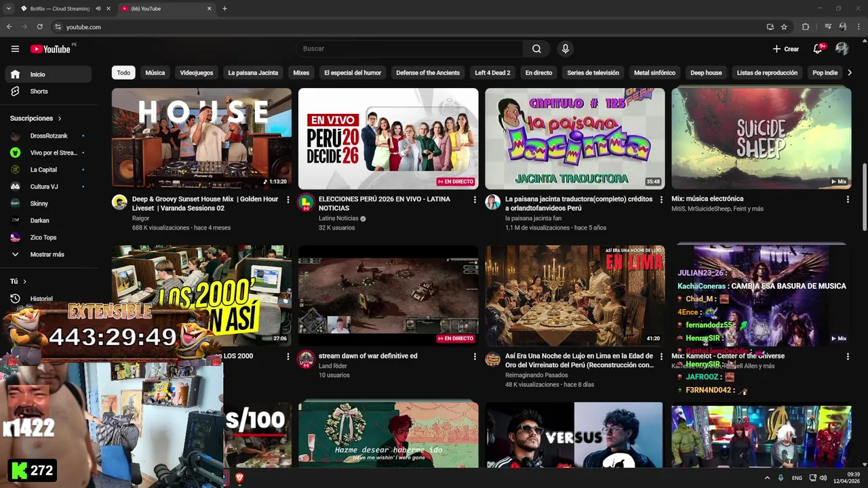This screenshot has height=488, width=868.
Task: Select the Defense of the Ancients chip
Action: click(428, 73)
